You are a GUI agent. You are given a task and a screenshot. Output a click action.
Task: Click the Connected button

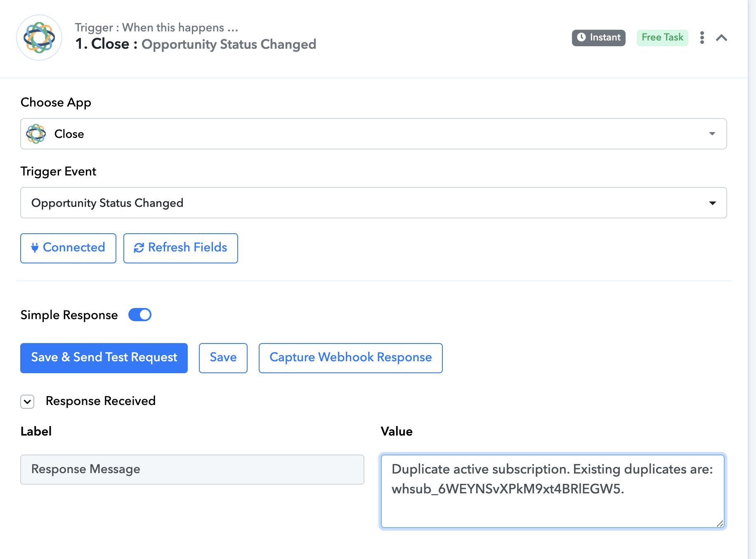coord(68,248)
